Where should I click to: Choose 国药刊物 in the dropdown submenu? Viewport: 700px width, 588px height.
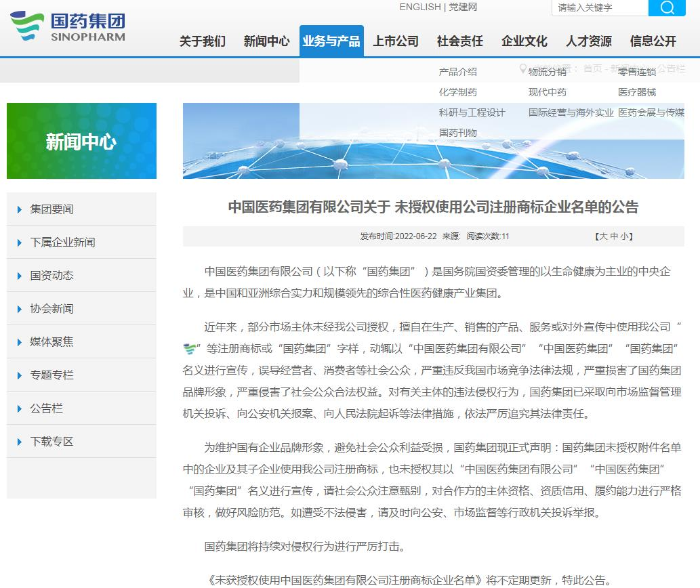tap(457, 133)
